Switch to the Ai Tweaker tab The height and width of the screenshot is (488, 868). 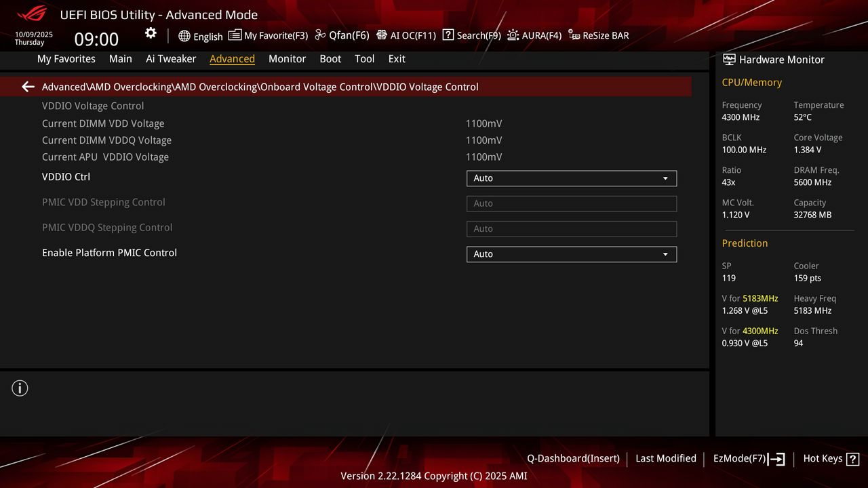(171, 59)
